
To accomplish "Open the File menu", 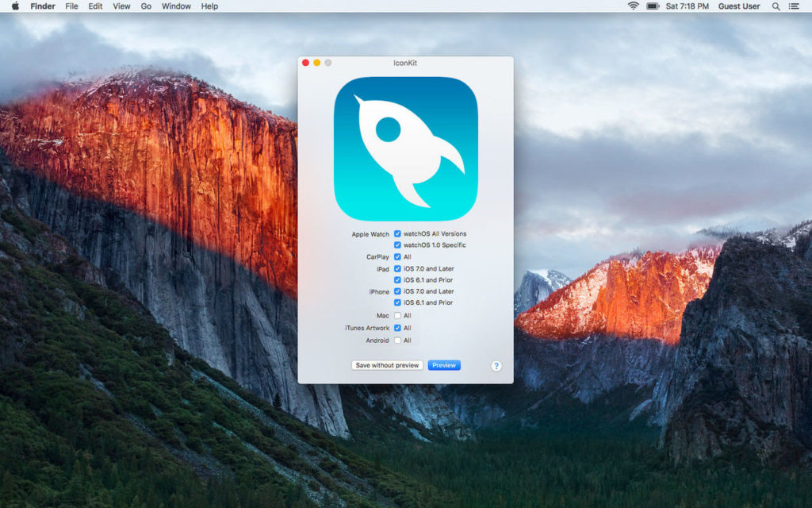I will click(71, 6).
